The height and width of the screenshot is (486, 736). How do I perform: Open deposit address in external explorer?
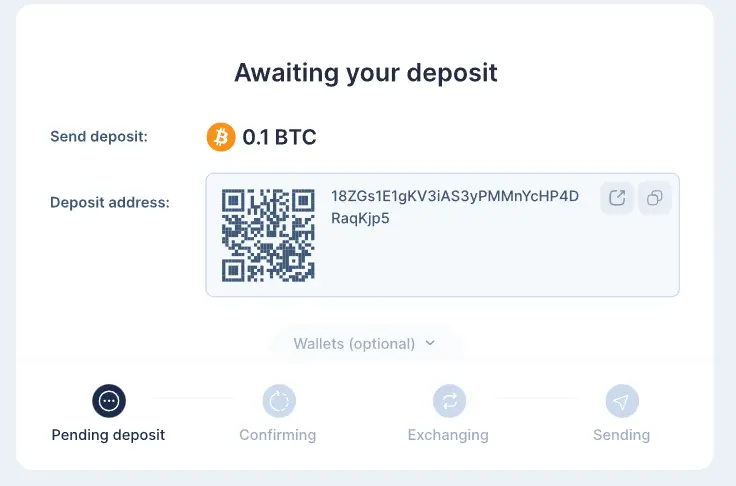tap(617, 198)
